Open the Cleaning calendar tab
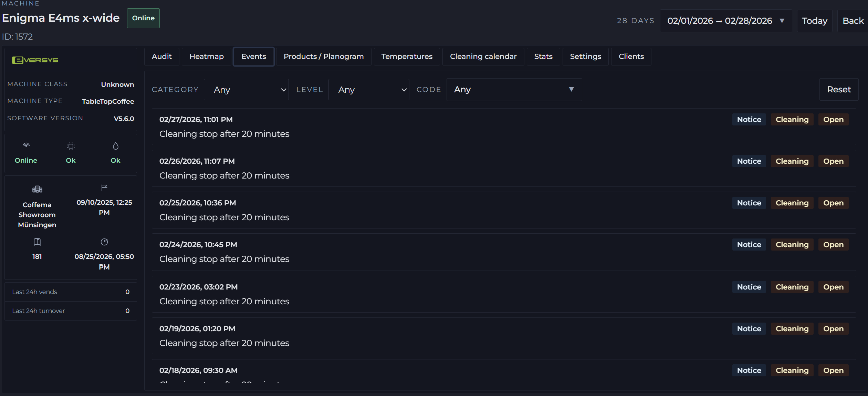 [483, 57]
